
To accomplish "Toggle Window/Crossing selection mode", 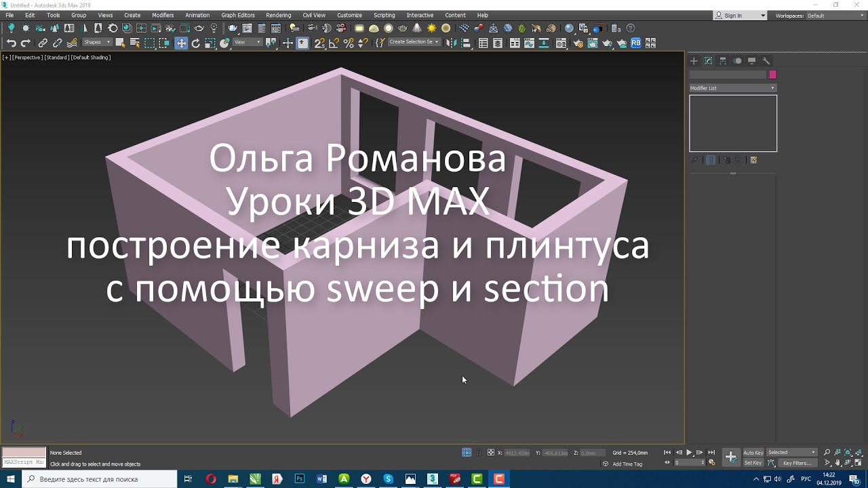I will click(164, 43).
